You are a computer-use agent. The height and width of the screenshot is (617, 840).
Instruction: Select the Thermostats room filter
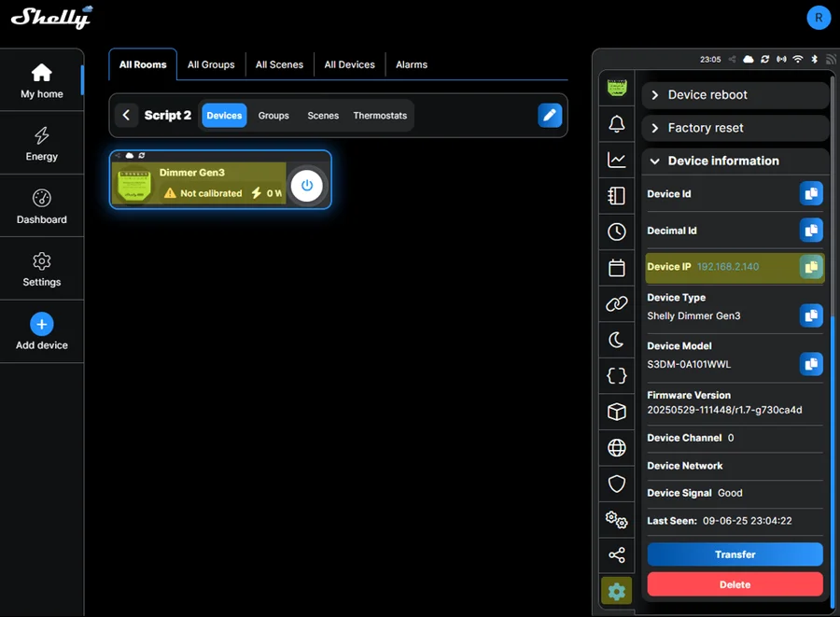tap(380, 115)
